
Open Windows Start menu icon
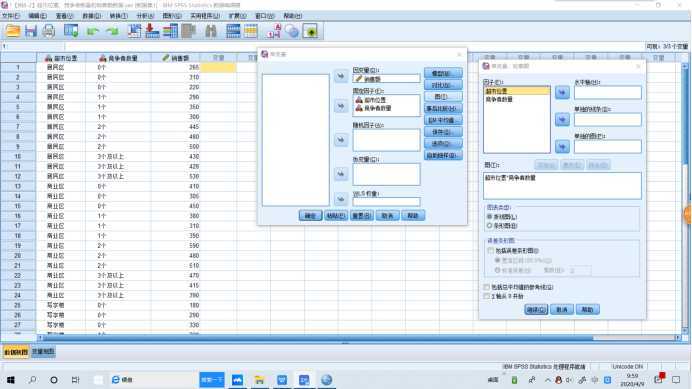(11, 380)
